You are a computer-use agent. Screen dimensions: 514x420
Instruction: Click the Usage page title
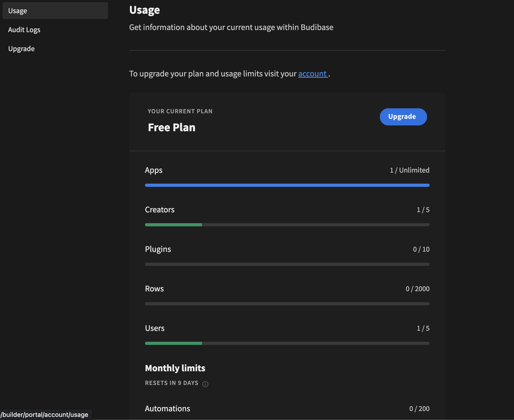point(144,10)
